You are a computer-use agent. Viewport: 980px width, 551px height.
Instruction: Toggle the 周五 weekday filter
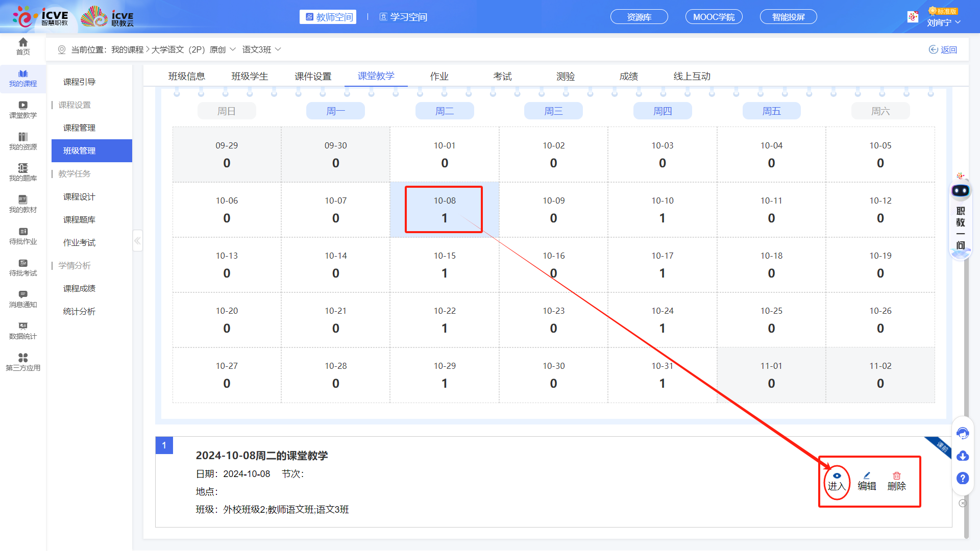point(771,111)
